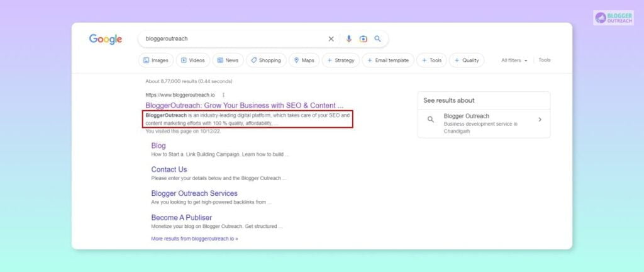Open search by image camera icon
The height and width of the screenshot is (272, 644).
click(363, 38)
